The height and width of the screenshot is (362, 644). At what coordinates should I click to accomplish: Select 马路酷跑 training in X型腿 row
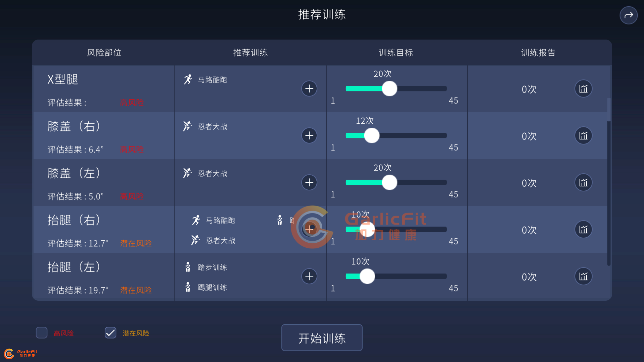point(212,80)
